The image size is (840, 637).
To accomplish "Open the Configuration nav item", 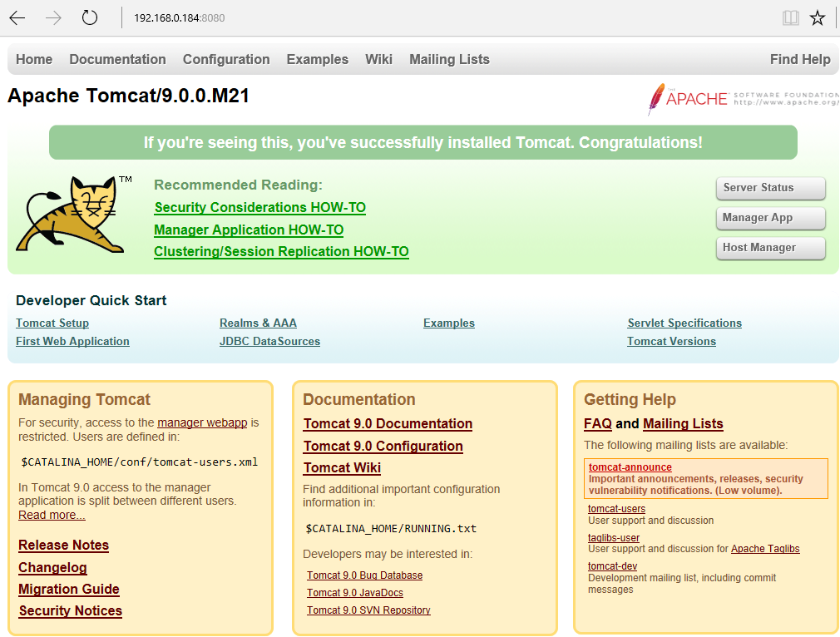I will pyautogui.click(x=226, y=59).
